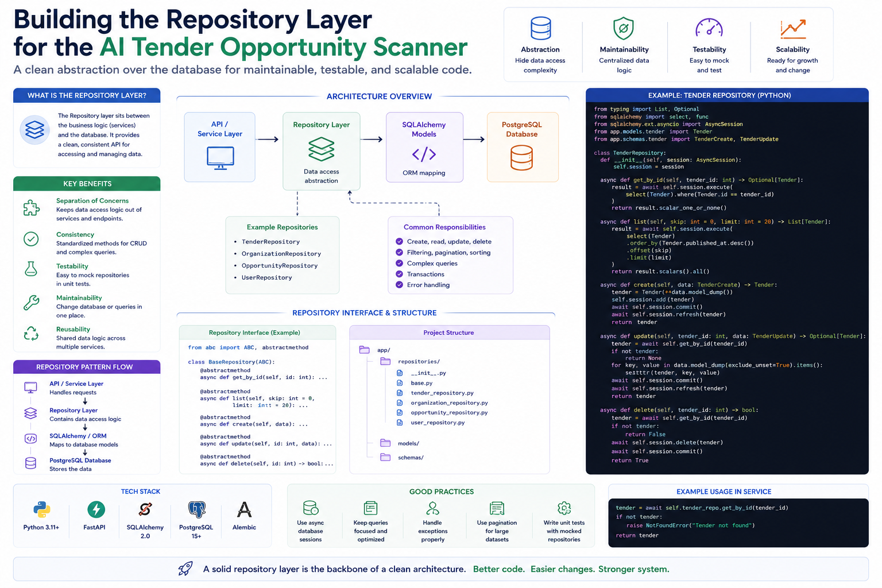Toggle the Create, read, update, delete checkmark
Image resolution: width=882 pixels, height=588 pixels.
[399, 242]
